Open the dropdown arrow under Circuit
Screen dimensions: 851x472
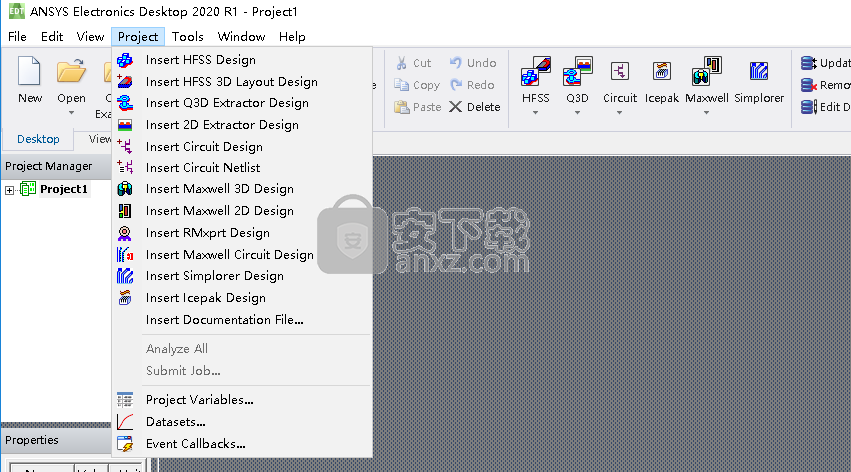(x=619, y=113)
